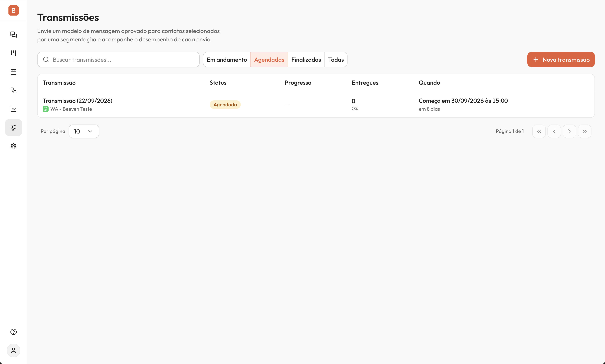
Task: Go to the previous page arrow
Action: pyautogui.click(x=554, y=131)
